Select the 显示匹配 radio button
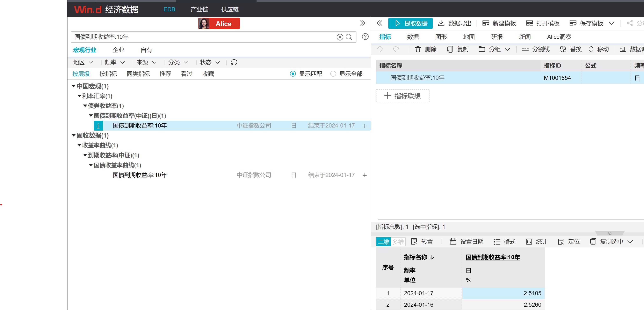Viewport: 644px width, 310px height. point(293,74)
